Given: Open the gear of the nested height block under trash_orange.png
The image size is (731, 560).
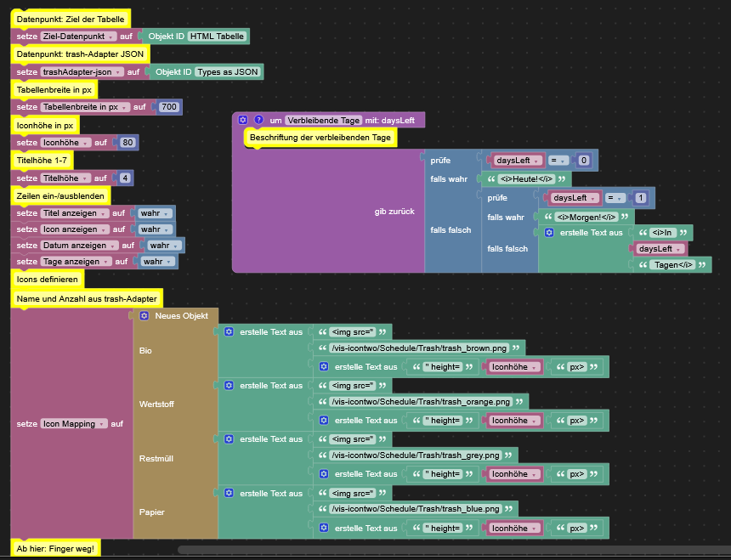Looking at the screenshot, I should [x=324, y=421].
